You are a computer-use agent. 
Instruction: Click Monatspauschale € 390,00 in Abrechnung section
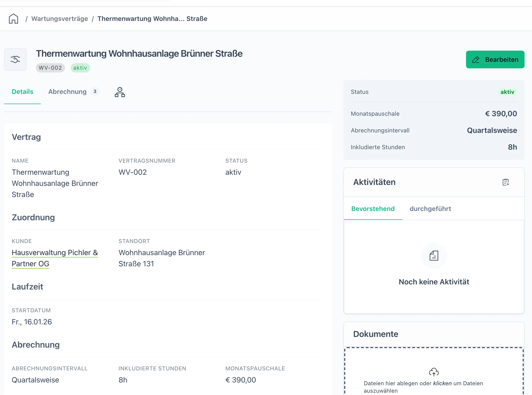(x=240, y=380)
